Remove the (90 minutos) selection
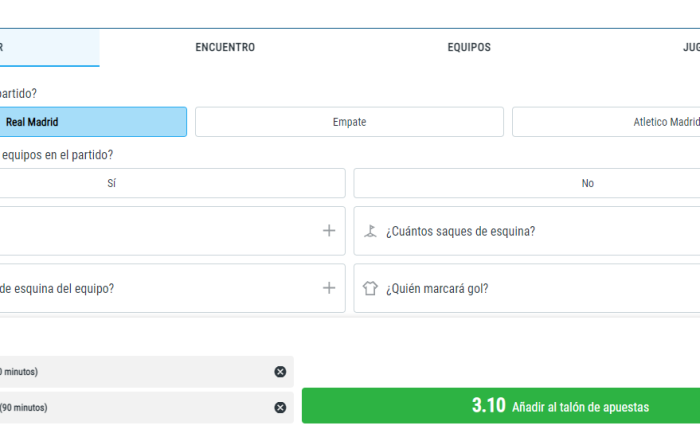700x441 pixels. pyautogui.click(x=280, y=408)
